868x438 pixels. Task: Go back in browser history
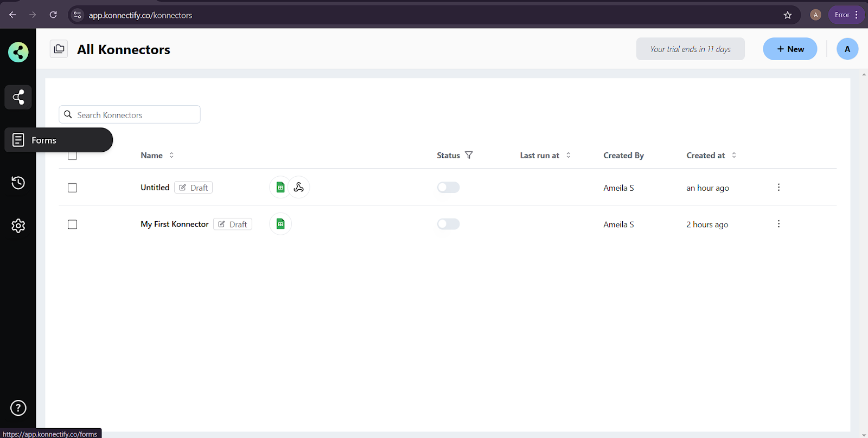click(12, 15)
